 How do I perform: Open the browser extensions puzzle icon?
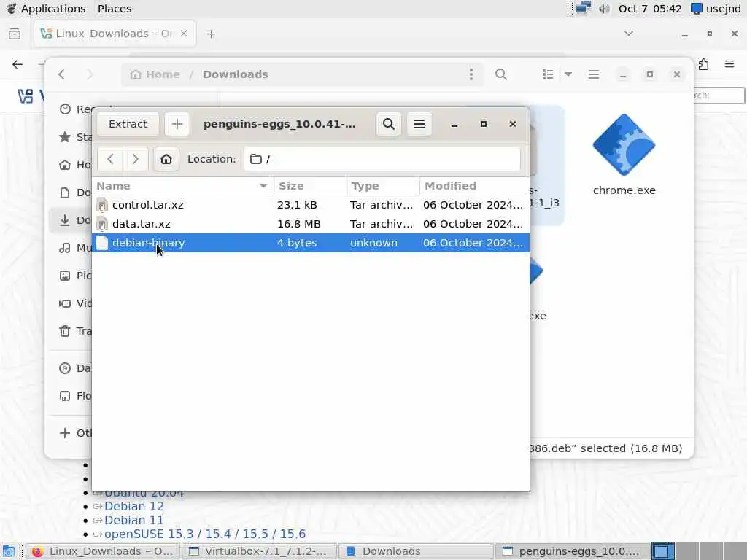(704, 64)
